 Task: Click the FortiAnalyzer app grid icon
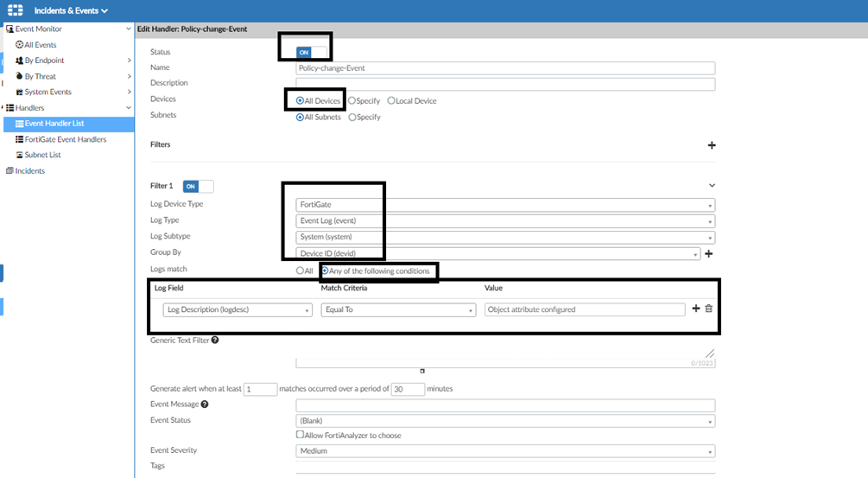[16, 10]
